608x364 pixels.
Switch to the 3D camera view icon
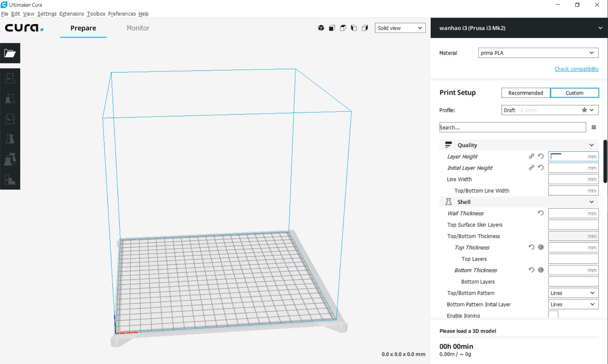click(321, 28)
